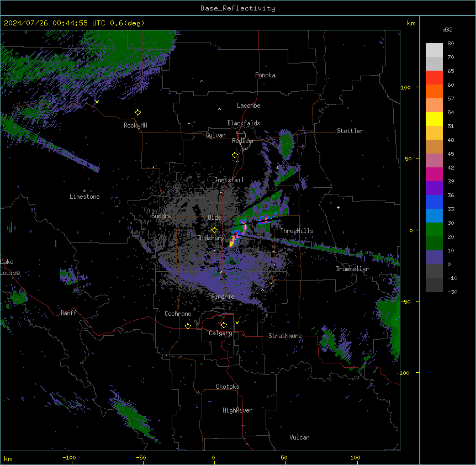This screenshot has width=476, height=465.
Task: Pick the green 30-20 dBZ legend swatch
Action: [434, 230]
